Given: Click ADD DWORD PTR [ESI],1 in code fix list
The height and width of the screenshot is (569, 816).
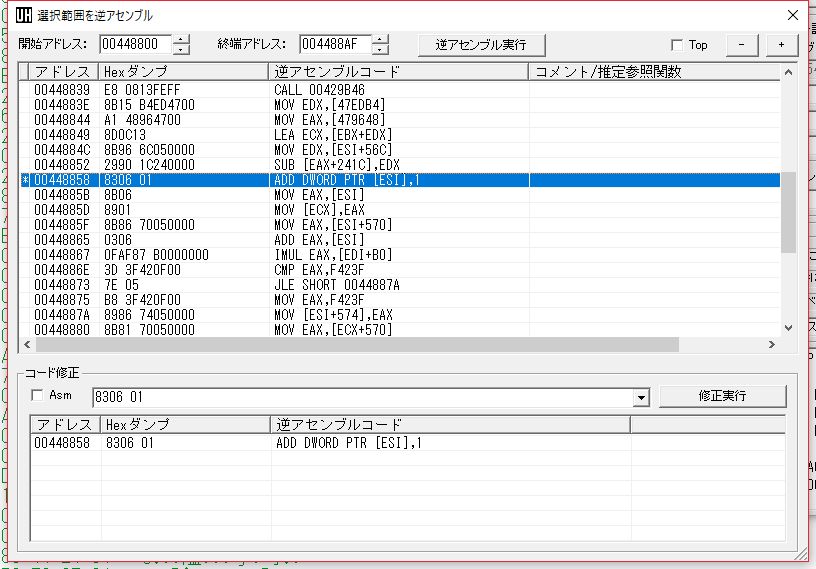Looking at the screenshot, I should pos(349,443).
